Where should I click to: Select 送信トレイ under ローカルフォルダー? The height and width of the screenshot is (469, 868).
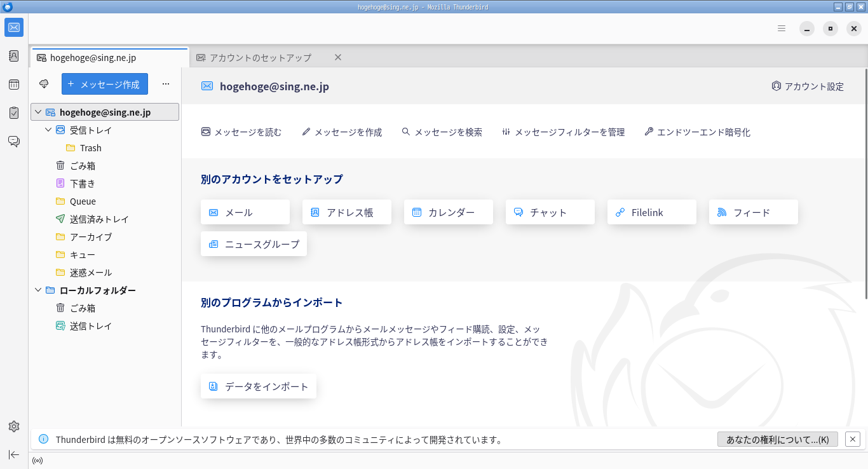click(105, 326)
